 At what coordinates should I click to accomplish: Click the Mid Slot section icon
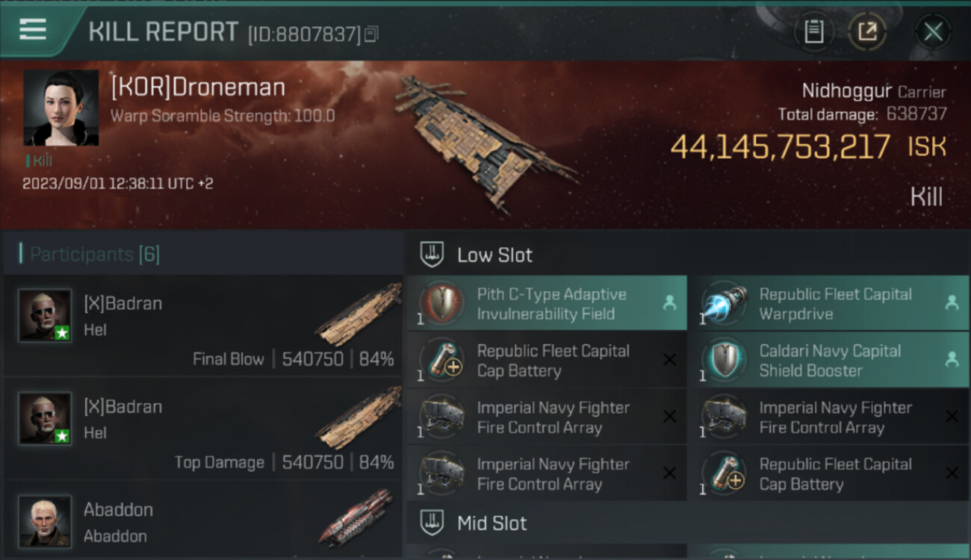[x=432, y=523]
